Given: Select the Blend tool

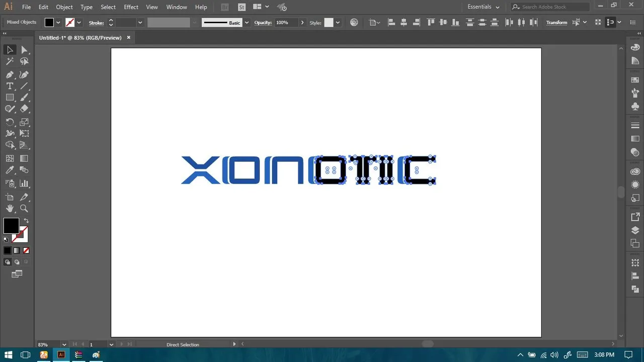Looking at the screenshot, I should click(x=24, y=170).
